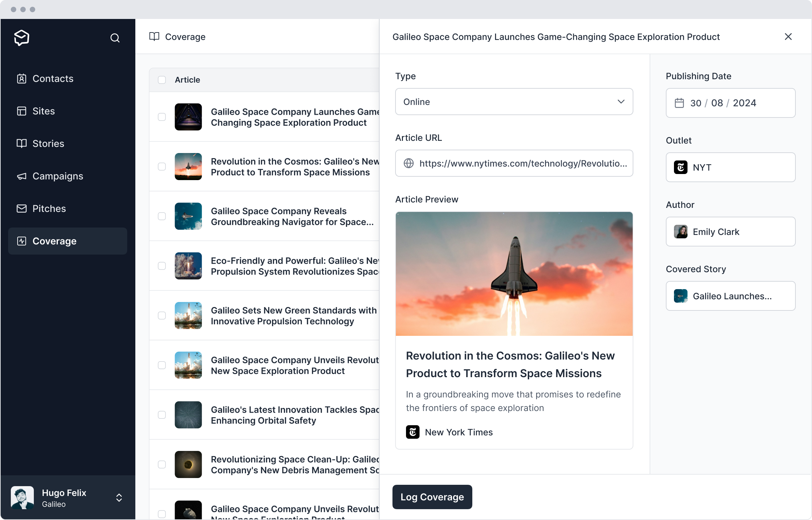
Task: Click the Galileo Launches covered story
Action: click(x=730, y=296)
